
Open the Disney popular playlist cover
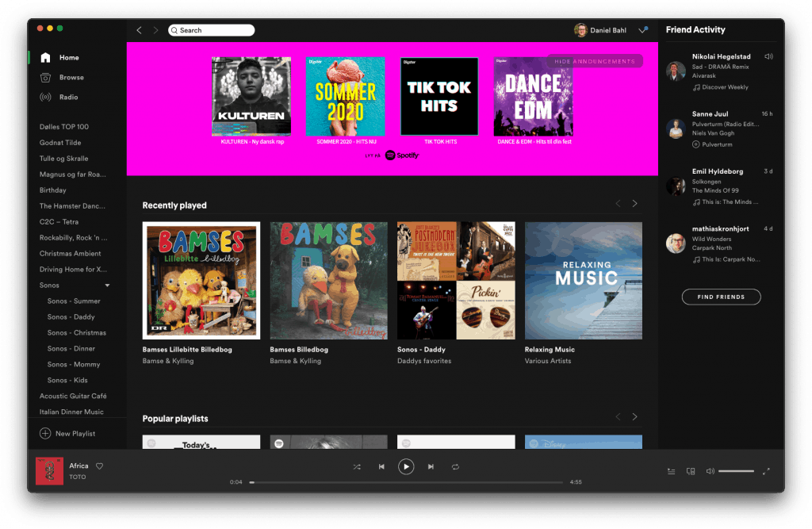(x=583, y=442)
